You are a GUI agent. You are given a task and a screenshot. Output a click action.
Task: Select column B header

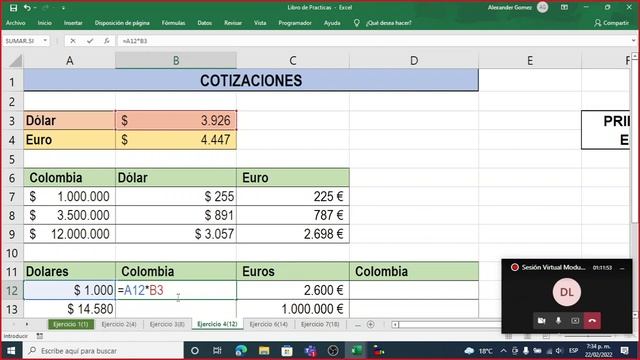[x=176, y=61]
